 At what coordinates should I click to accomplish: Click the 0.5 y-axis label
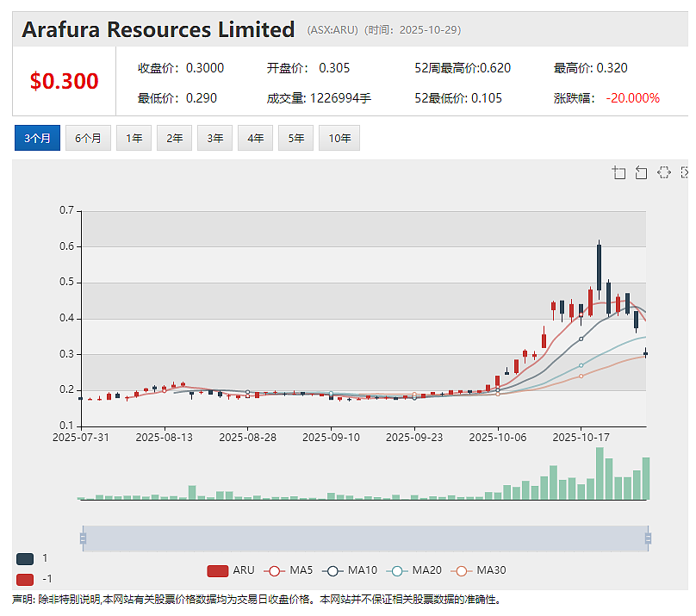pyautogui.click(x=66, y=283)
